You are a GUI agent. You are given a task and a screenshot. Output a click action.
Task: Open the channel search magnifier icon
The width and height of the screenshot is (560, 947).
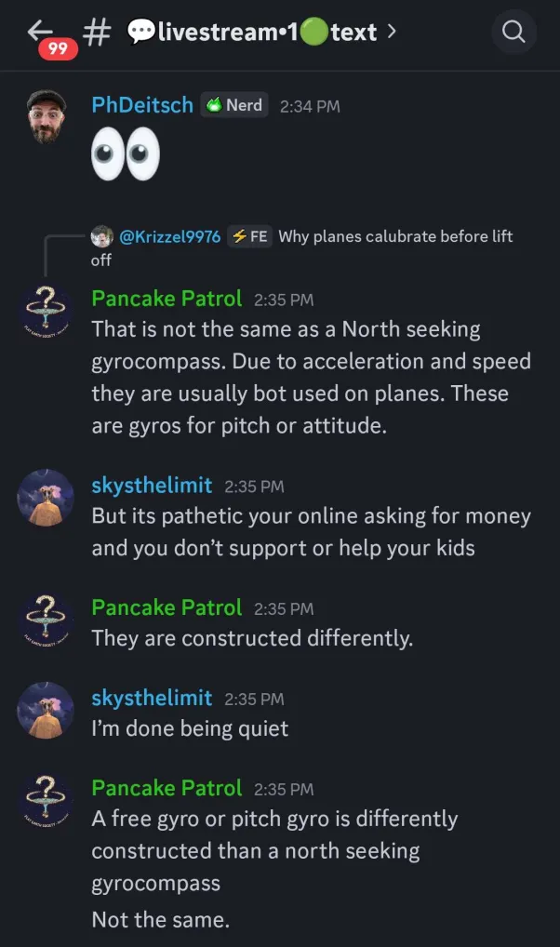click(x=513, y=33)
